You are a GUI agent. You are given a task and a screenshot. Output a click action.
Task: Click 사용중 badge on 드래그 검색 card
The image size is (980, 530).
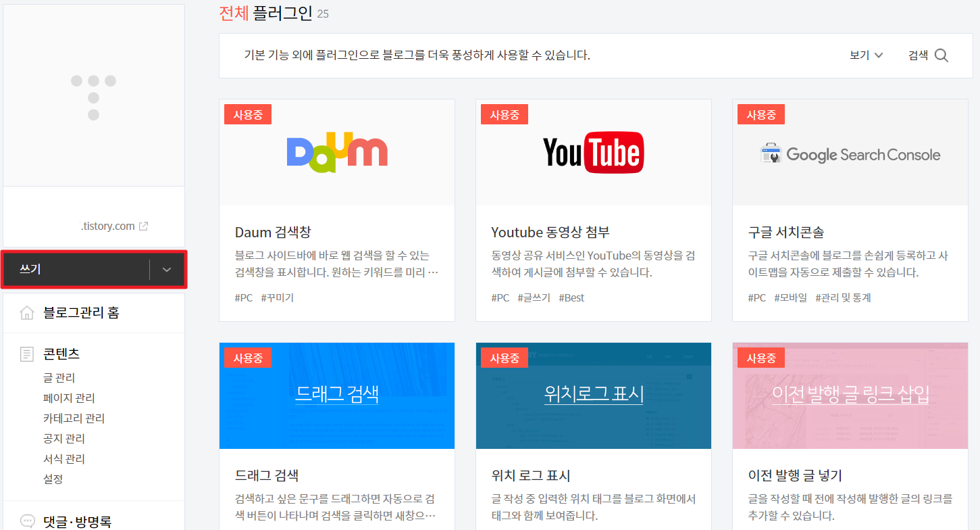point(248,358)
